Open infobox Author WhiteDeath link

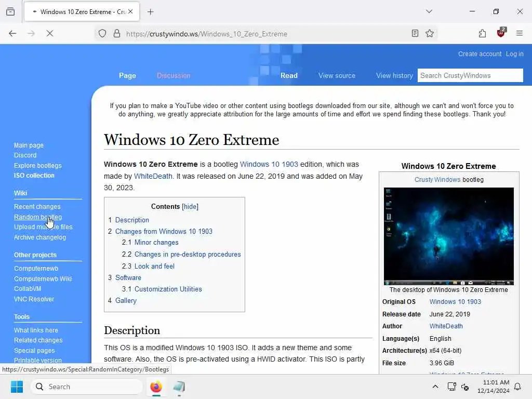(446, 326)
